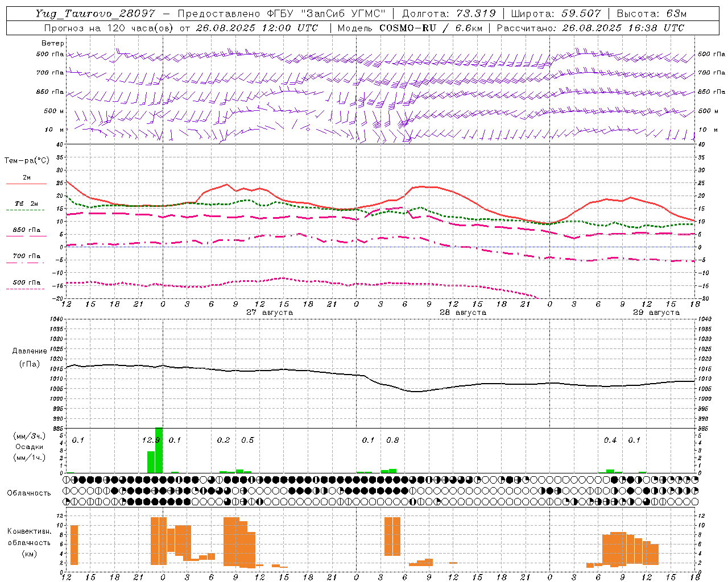728x582 pixels.
Task: Click the Конвективн. convective cloud label
Action: tap(29, 531)
